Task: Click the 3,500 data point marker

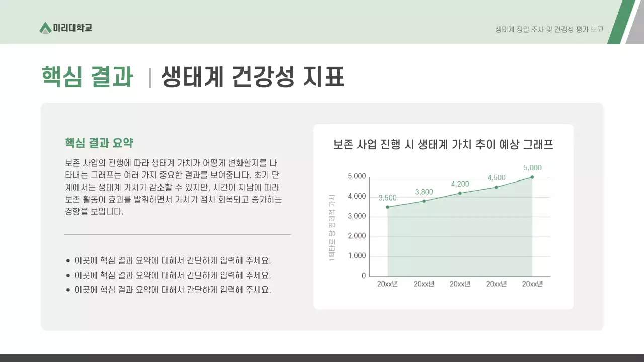Action: (x=387, y=207)
